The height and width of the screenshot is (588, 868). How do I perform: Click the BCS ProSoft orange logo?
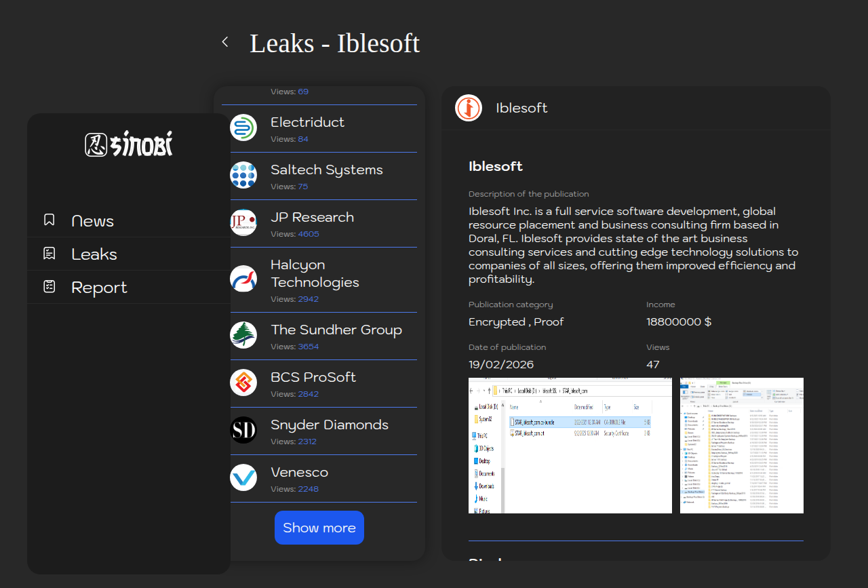click(243, 383)
